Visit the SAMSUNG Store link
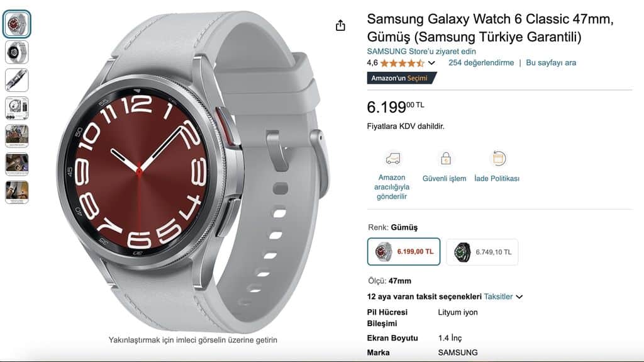This screenshot has width=644, height=362. click(421, 52)
